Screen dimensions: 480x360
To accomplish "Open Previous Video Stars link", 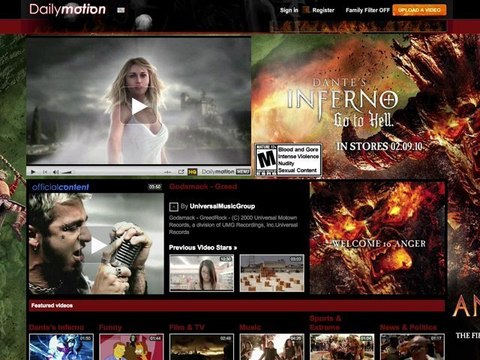I will click(203, 248).
